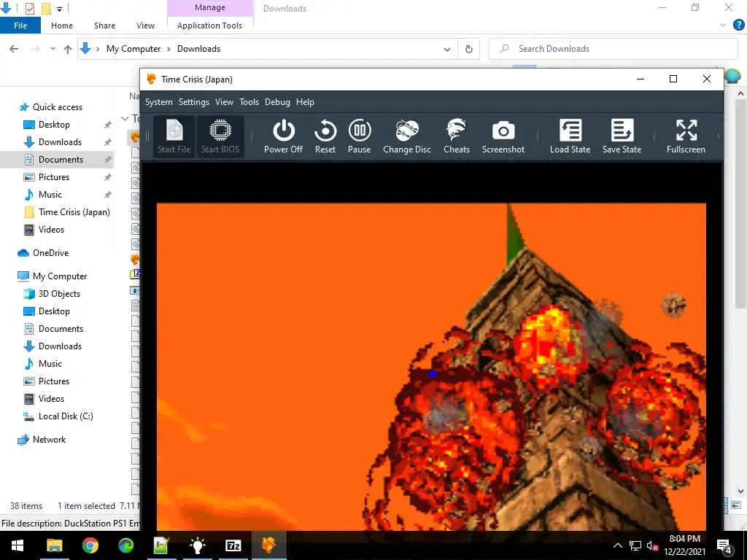The image size is (747, 560).
Task: Click the Start BIOS toolbar icon
Action: pos(220,136)
